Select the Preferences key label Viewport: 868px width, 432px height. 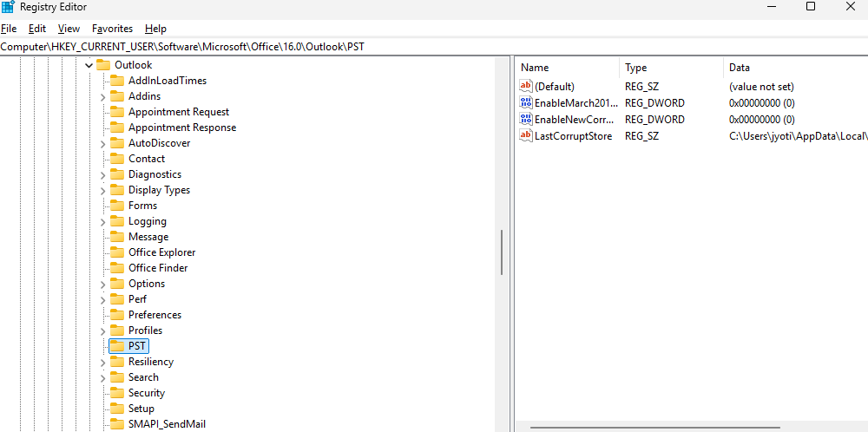155,315
